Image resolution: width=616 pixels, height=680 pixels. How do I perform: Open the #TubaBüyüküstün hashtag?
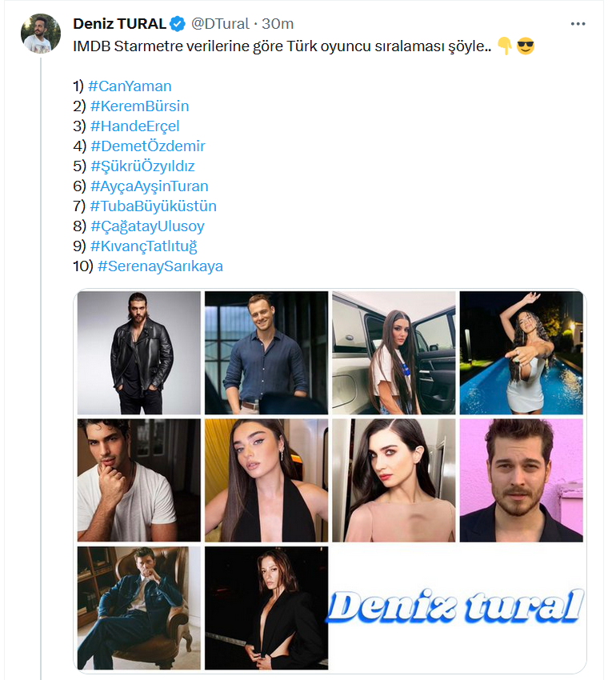coord(153,206)
